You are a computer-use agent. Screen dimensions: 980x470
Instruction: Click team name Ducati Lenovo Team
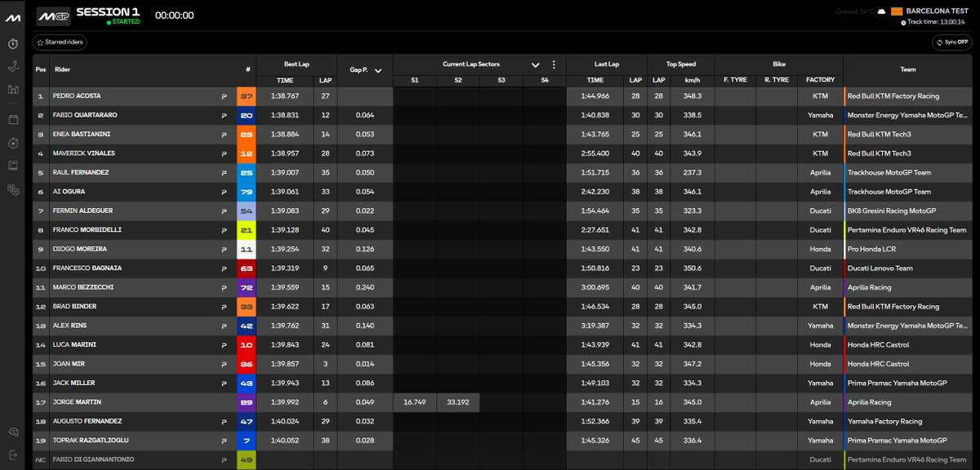pos(880,268)
